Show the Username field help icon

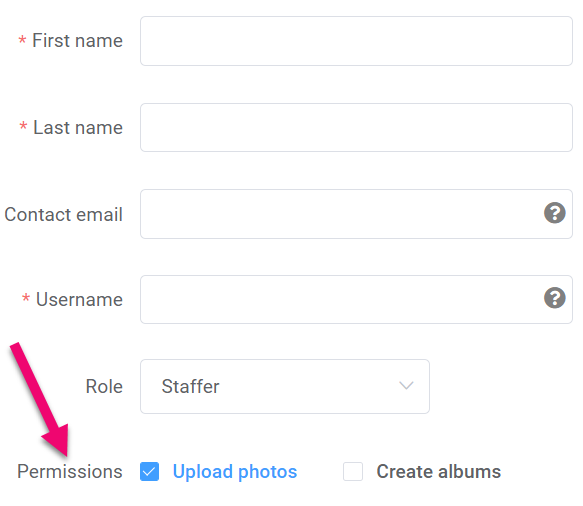(554, 298)
